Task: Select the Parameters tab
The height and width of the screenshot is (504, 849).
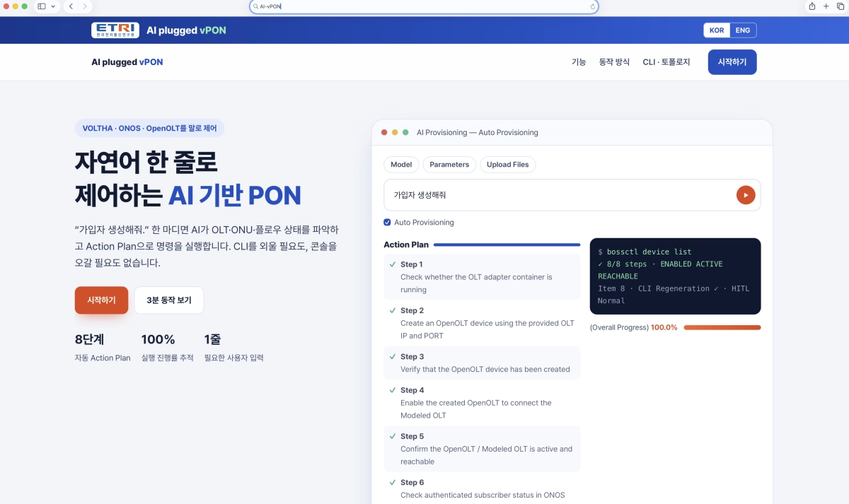Action: point(449,165)
